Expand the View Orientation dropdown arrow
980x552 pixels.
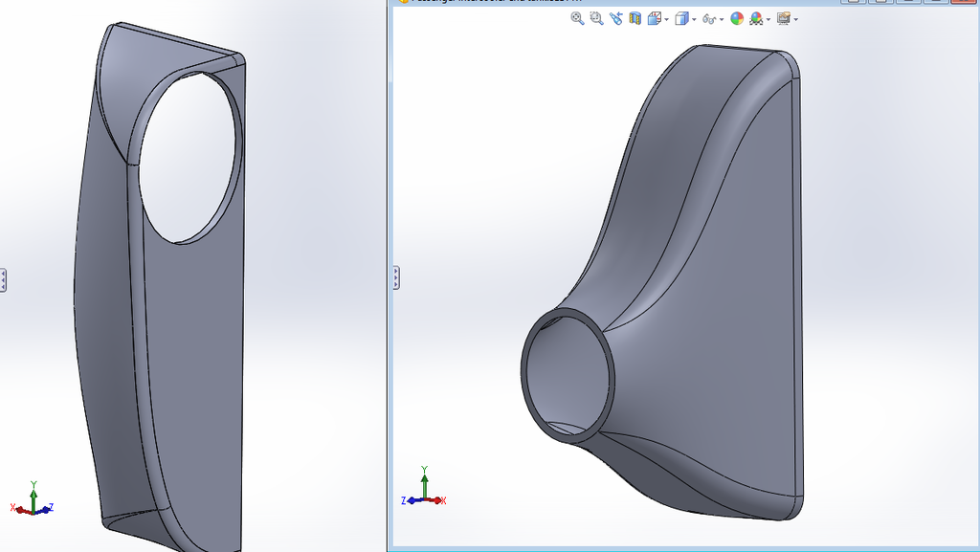pyautogui.click(x=667, y=20)
